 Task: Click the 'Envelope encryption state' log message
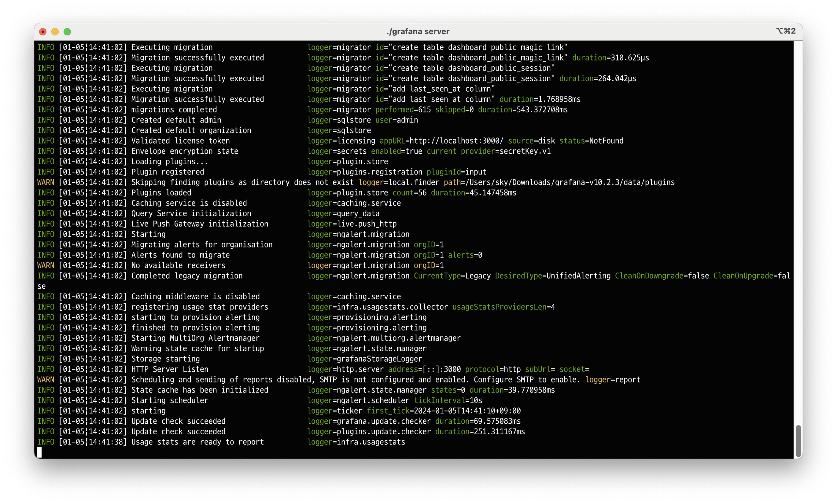click(184, 152)
